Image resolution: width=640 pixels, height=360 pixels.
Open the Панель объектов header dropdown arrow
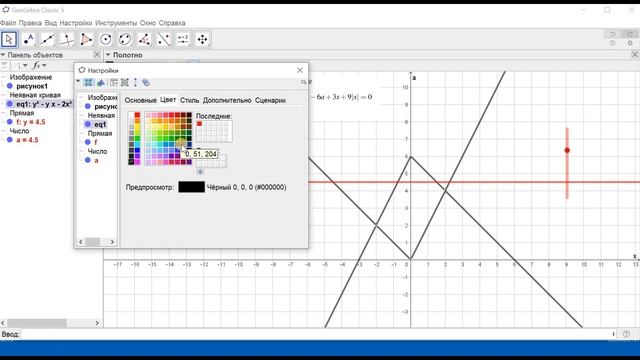[x=3, y=55]
